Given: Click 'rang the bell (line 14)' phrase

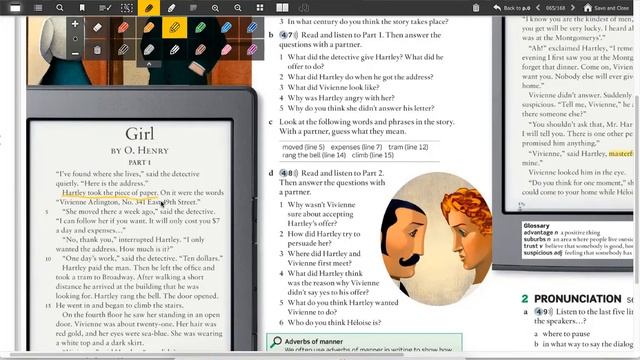Looking at the screenshot, I should click(314, 155).
